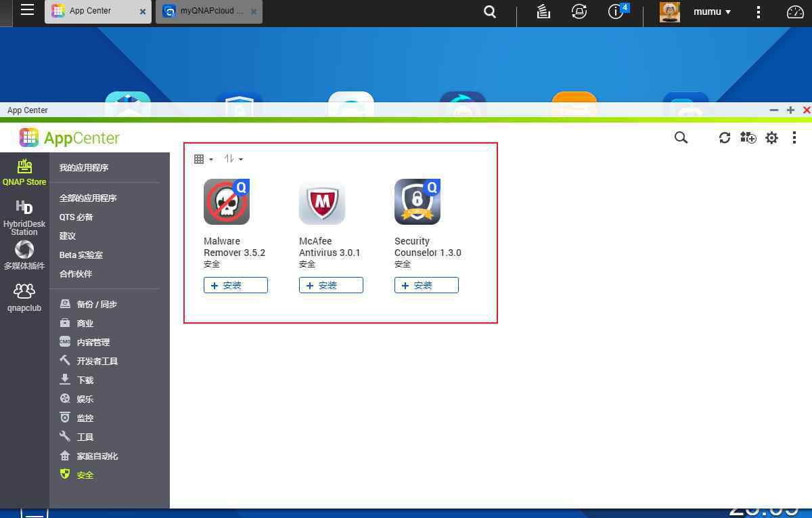This screenshot has height=518, width=812.
Task: Open 下载 category
Action: click(76, 380)
